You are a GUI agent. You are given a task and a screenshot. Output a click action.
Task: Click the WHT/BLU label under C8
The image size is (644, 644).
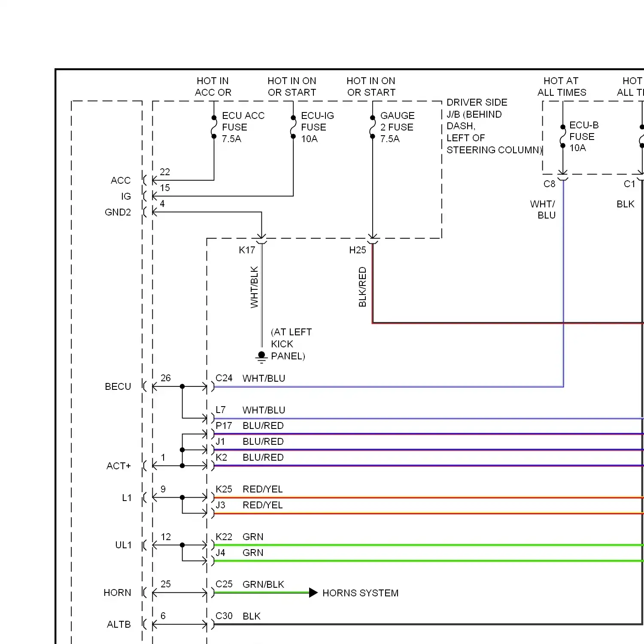pos(543,210)
